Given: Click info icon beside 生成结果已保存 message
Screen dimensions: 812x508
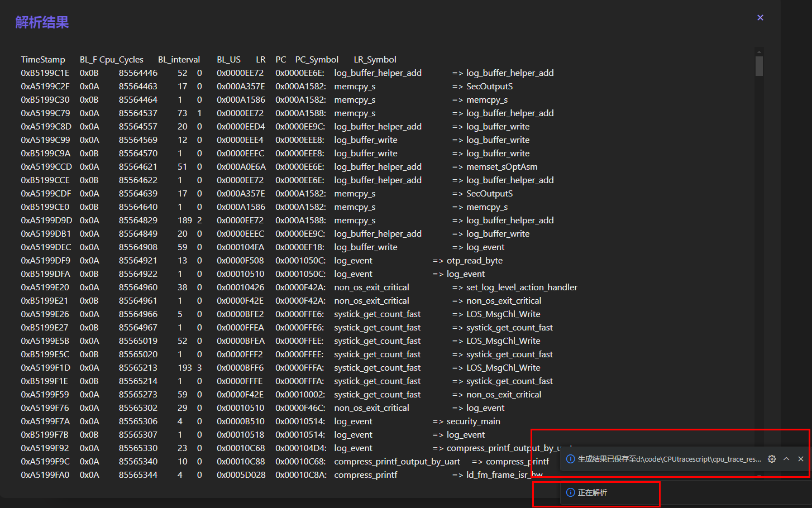Looking at the screenshot, I should pyautogui.click(x=570, y=459).
